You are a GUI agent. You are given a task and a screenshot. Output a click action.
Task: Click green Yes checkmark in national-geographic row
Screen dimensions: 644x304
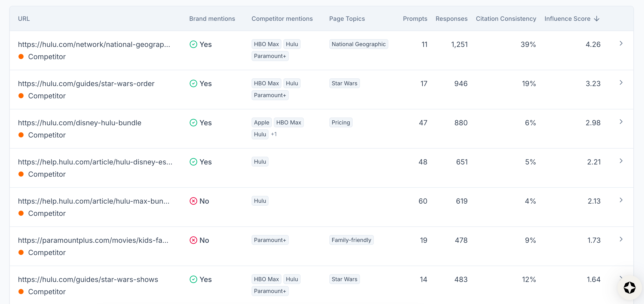193,44
